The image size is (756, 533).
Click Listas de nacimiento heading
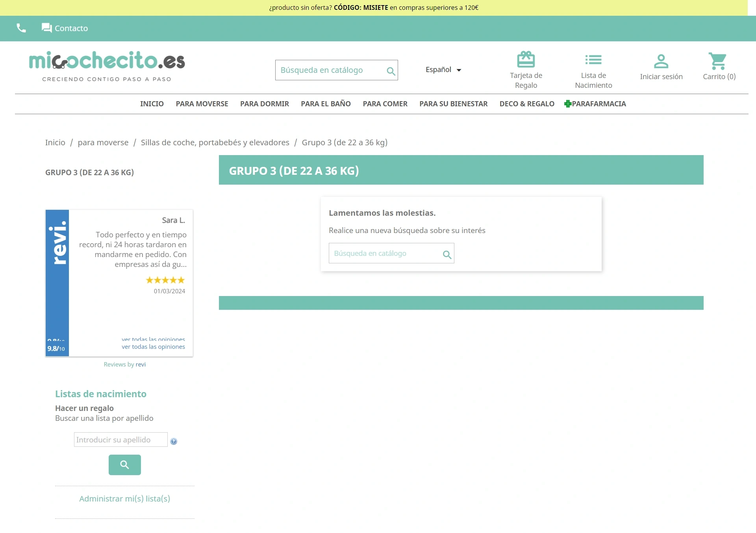(x=101, y=394)
